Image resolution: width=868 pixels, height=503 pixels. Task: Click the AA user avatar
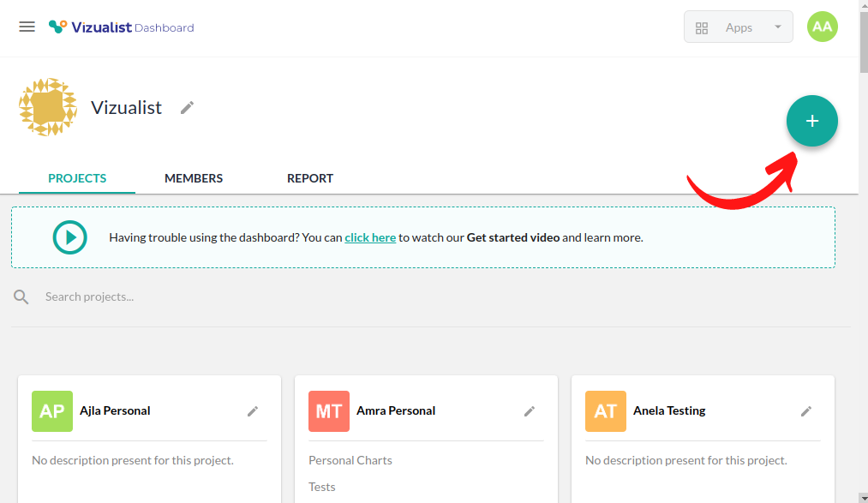[x=822, y=27]
